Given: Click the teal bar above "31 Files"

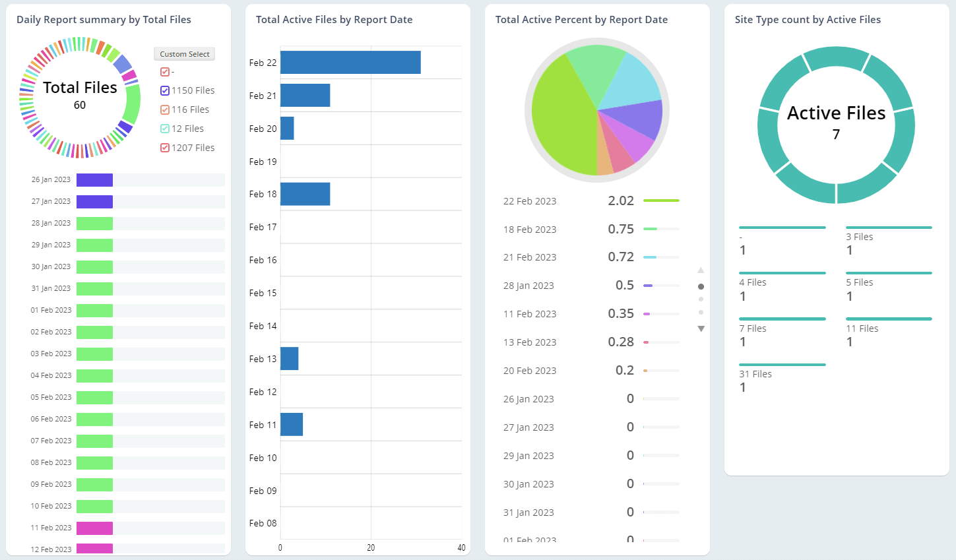Looking at the screenshot, I should click(782, 365).
